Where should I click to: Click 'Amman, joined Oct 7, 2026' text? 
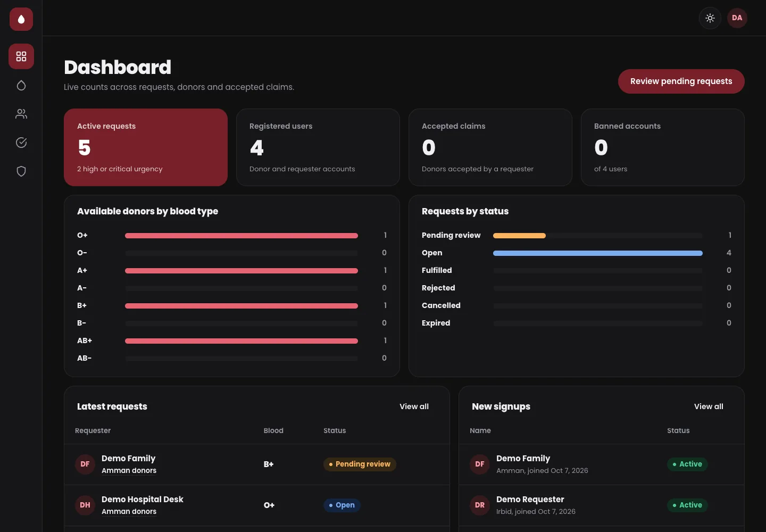pos(542,471)
